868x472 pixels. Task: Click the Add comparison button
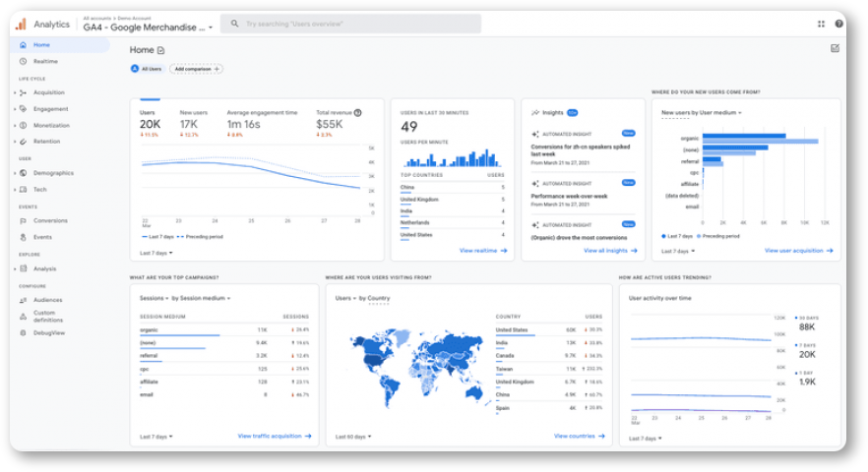pyautogui.click(x=197, y=69)
